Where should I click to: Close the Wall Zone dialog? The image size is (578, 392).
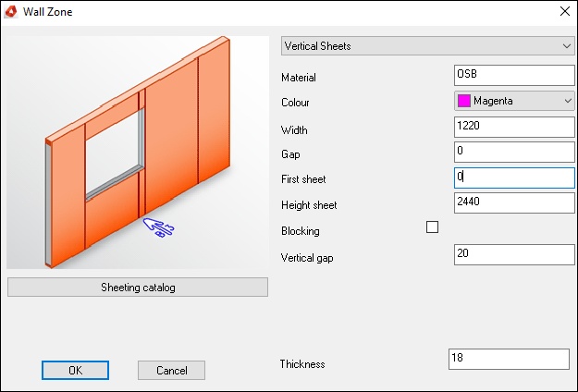565,11
